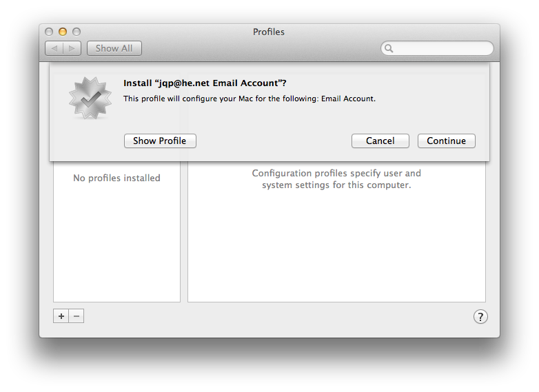Zoom the Profiles window
This screenshot has width=539, height=392.
(x=77, y=32)
